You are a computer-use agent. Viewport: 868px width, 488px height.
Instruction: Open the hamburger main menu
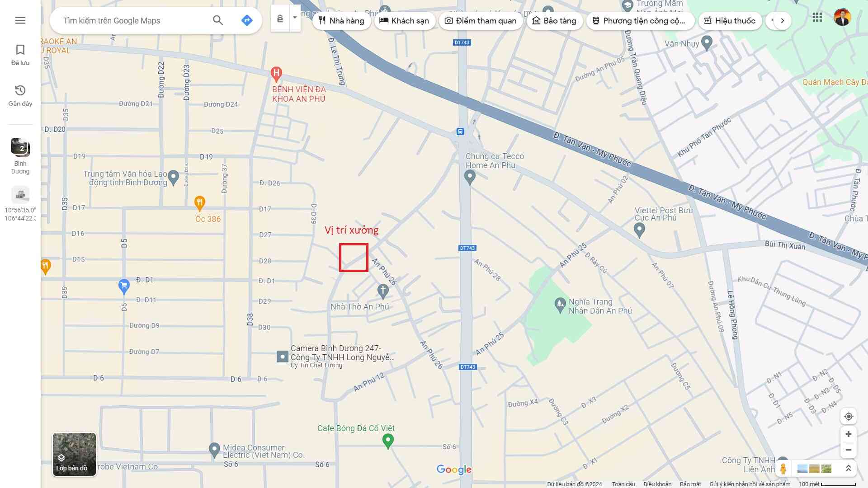pyautogui.click(x=20, y=20)
